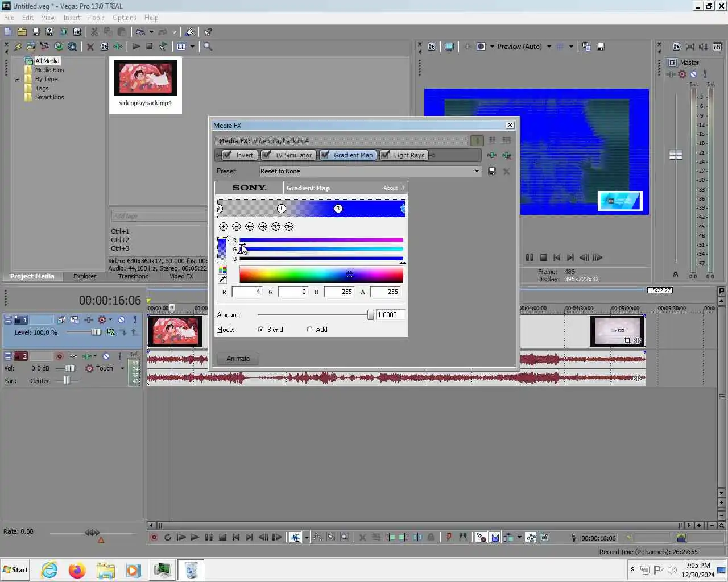This screenshot has width=728, height=582.
Task: Save the preset using the floppy icon
Action: pos(492,171)
